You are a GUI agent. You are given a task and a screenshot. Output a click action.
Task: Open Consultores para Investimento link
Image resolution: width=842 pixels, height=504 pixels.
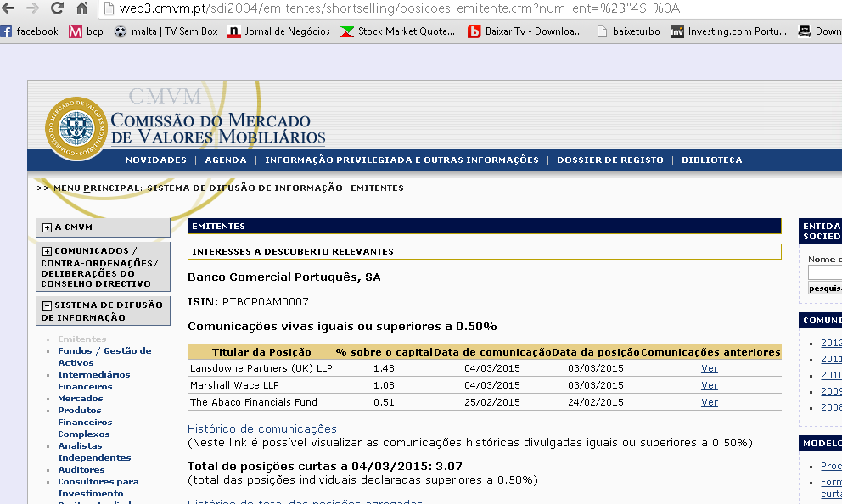point(98,487)
